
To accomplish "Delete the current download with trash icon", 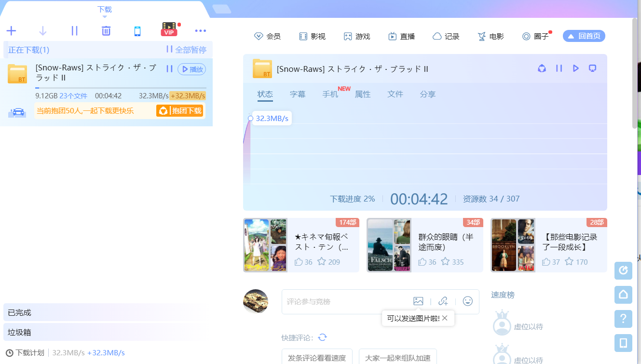I will pos(106,30).
